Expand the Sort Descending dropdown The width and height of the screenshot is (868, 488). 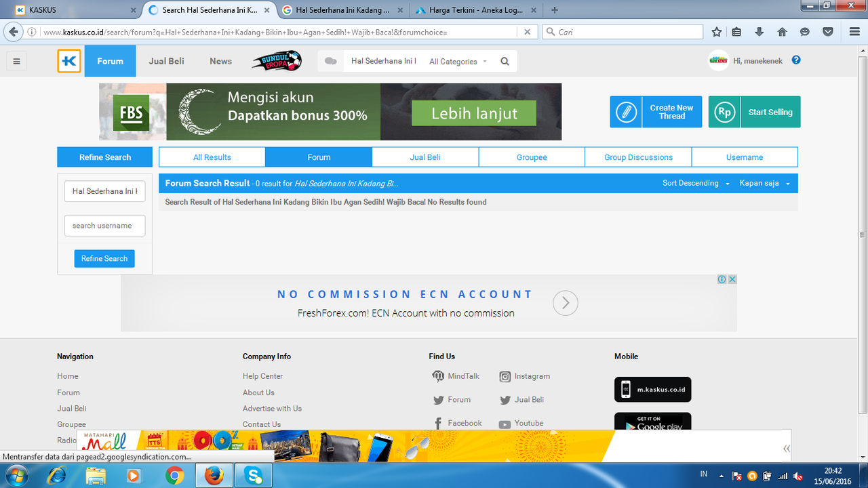tap(696, 184)
